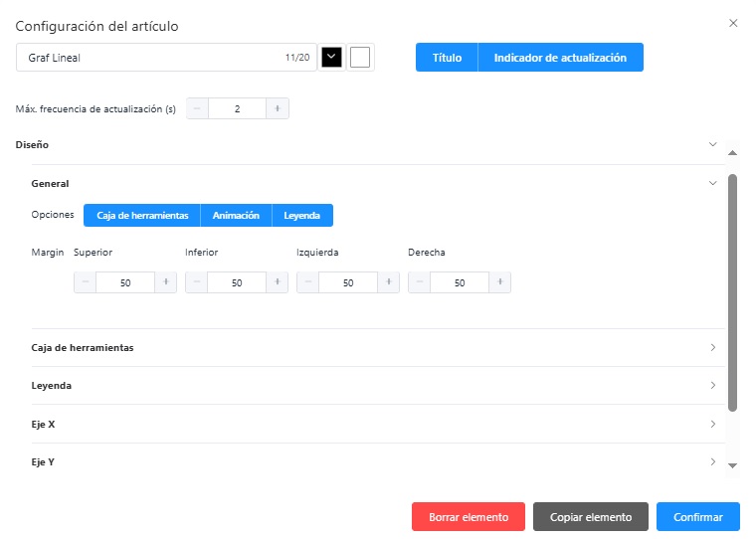Click Copiar elemento button
This screenshot has height=539, width=756.
coord(590,517)
